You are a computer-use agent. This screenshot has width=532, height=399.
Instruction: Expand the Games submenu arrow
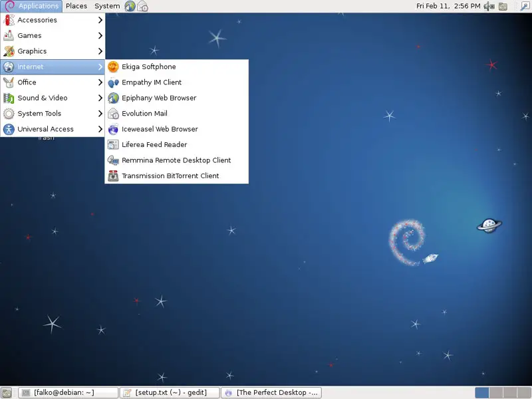tap(100, 36)
